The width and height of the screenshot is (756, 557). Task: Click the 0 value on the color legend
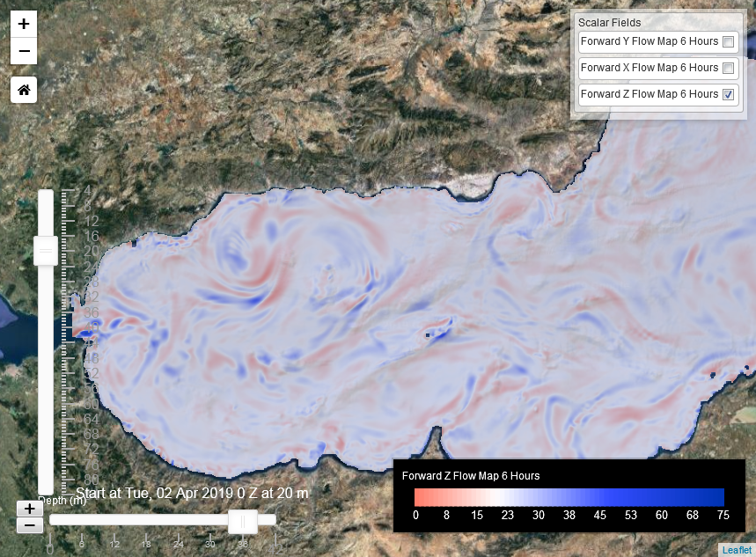[x=415, y=515]
